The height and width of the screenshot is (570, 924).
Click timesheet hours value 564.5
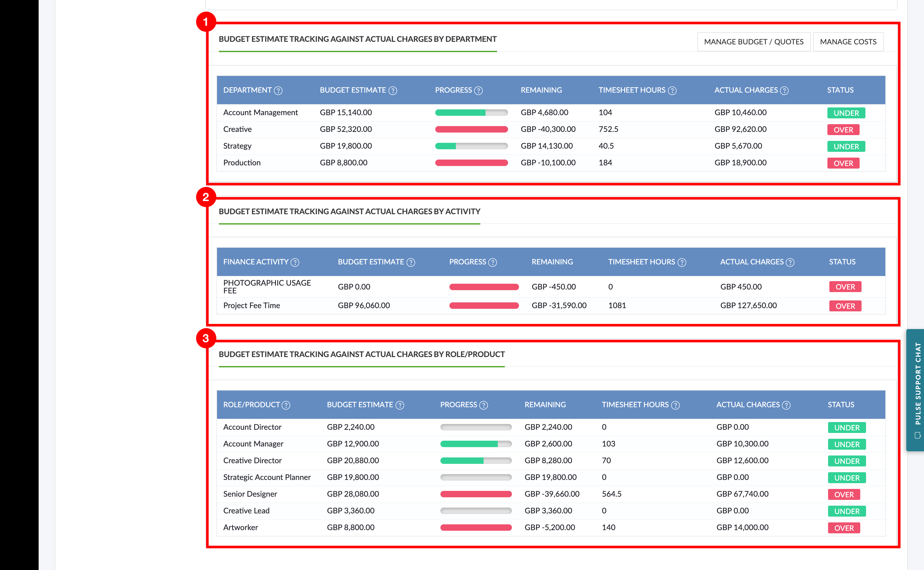tap(612, 494)
